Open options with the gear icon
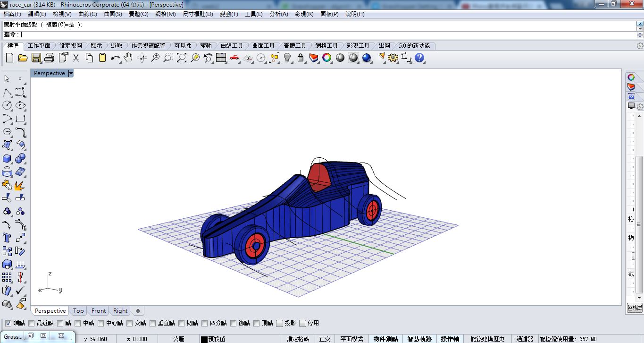Screen dimensions: 644x343 [x=393, y=58]
